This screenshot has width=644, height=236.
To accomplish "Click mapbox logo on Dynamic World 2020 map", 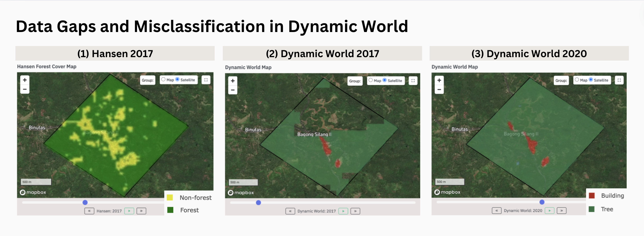I will 447,192.
